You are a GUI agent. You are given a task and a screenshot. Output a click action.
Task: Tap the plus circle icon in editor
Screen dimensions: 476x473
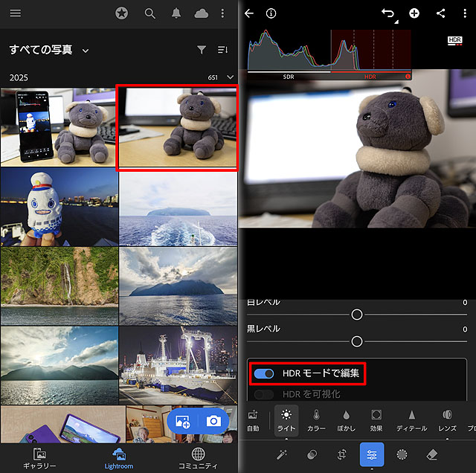click(x=414, y=13)
